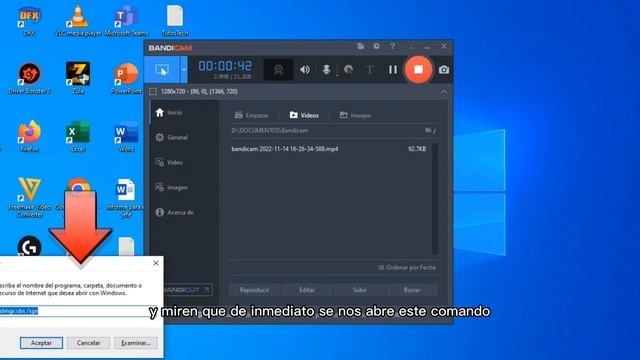Toggle the text overlay T icon

click(x=370, y=70)
